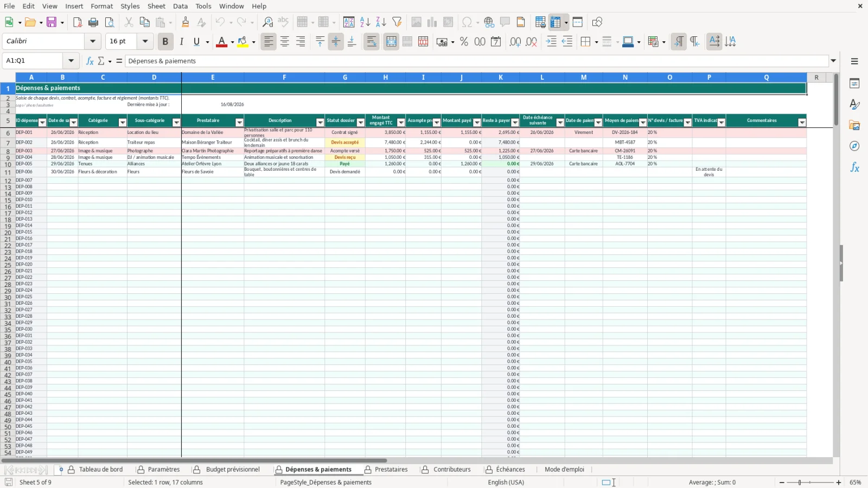
Task: Click the Save document icon
Action: (x=52, y=22)
